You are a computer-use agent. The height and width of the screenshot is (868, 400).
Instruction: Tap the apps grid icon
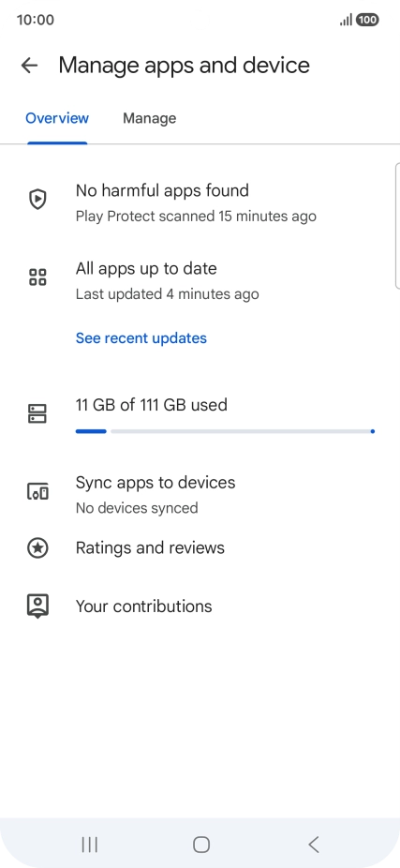pos(37,277)
